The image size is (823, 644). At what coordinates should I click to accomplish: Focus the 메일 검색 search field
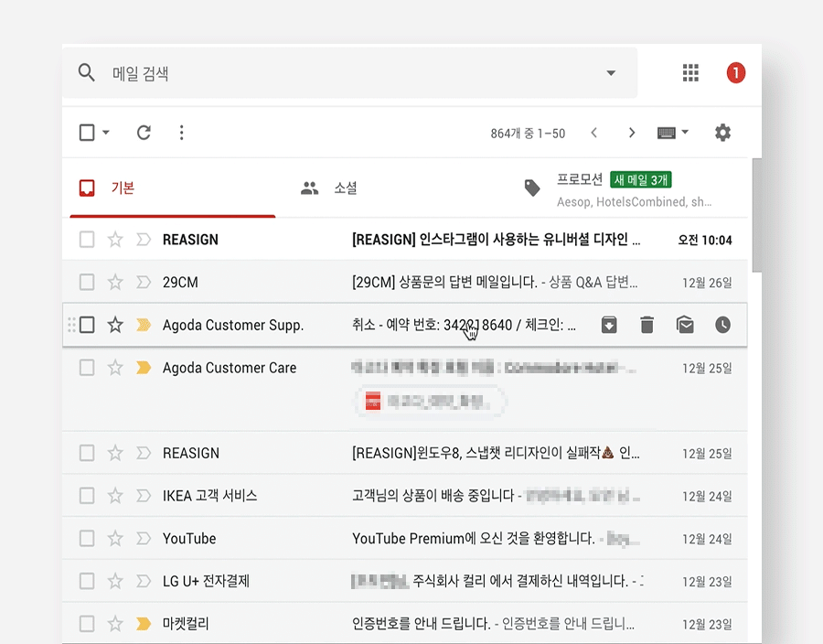point(349,73)
